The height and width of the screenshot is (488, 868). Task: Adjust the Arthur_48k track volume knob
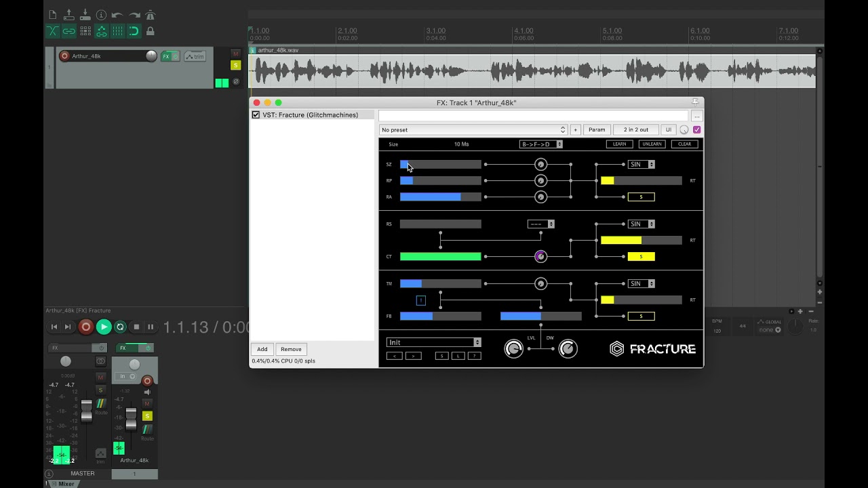(151, 56)
